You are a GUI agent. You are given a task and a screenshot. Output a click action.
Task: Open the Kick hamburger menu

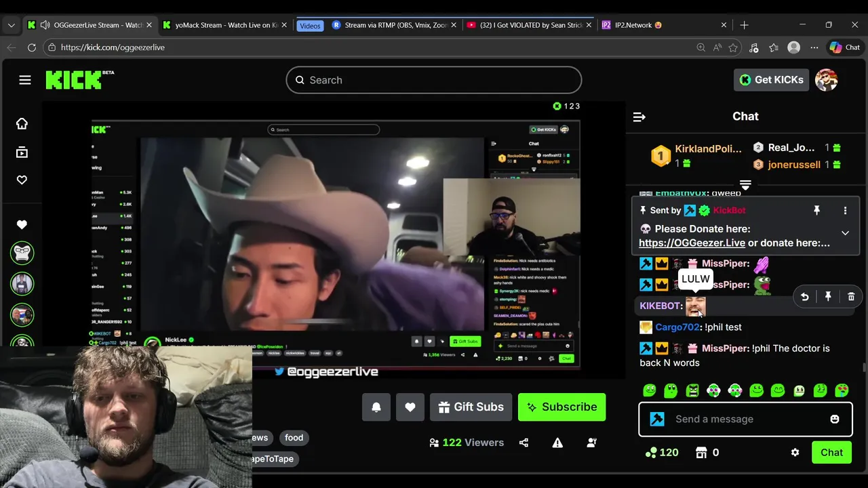(25, 80)
